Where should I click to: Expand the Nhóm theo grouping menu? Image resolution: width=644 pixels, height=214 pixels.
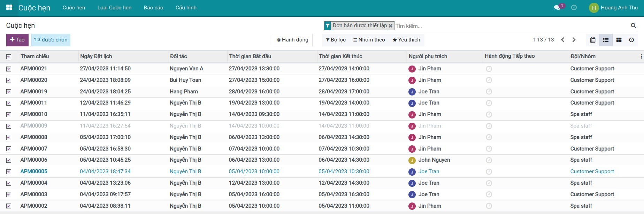tap(369, 40)
